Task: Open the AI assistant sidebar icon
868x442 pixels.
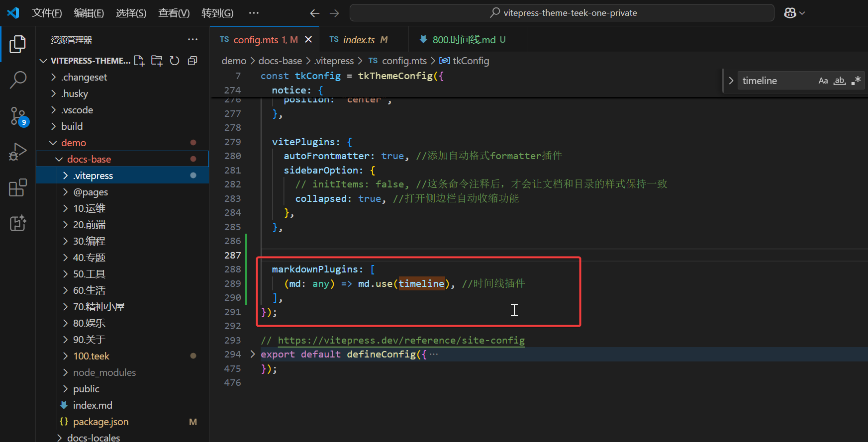Action: tap(18, 223)
